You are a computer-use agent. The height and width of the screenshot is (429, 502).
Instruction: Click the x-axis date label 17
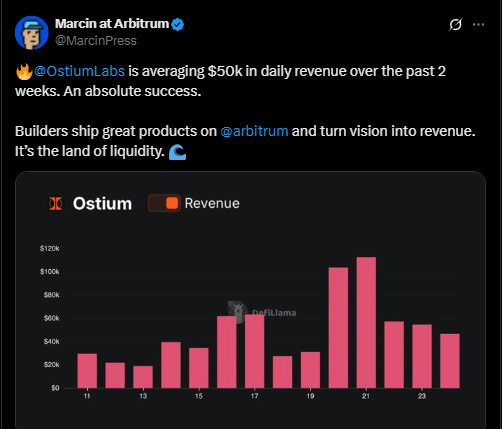point(254,396)
